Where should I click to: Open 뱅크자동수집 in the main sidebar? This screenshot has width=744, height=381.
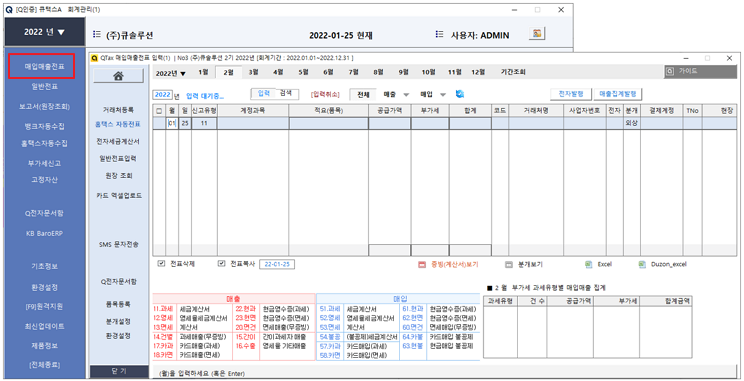point(44,126)
